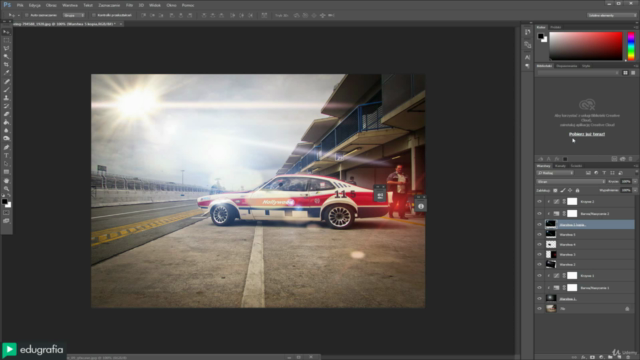Select the History Brush tool
The image size is (640, 360).
6,106
